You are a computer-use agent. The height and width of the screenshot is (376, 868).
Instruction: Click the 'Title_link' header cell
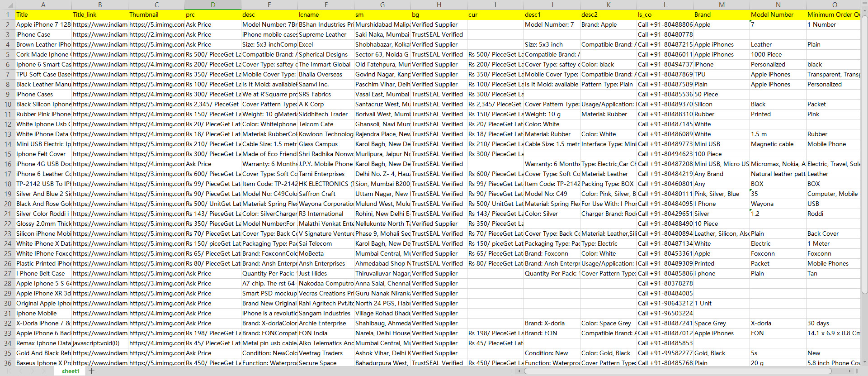[100, 15]
